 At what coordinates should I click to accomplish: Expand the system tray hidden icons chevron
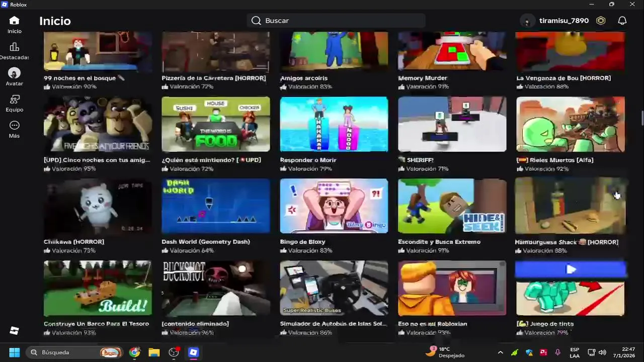click(500, 352)
